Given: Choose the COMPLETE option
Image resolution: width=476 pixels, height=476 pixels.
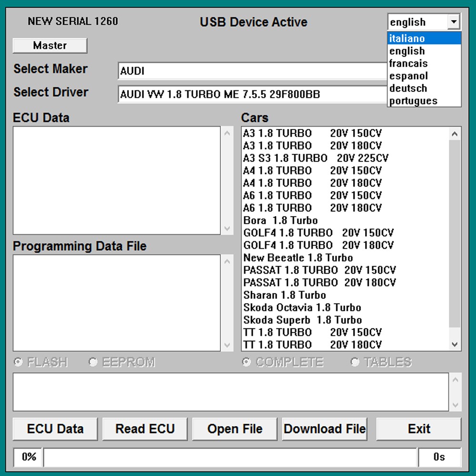Looking at the screenshot, I should [x=246, y=362].
